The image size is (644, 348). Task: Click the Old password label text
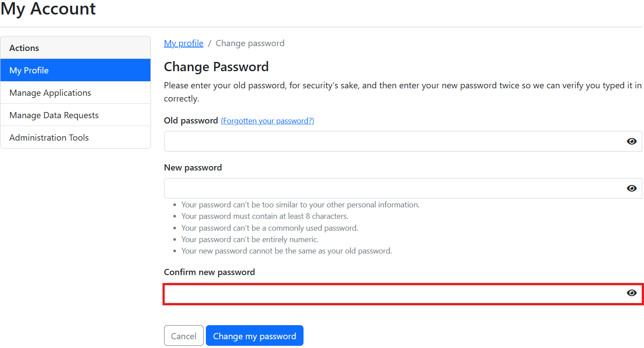(190, 120)
